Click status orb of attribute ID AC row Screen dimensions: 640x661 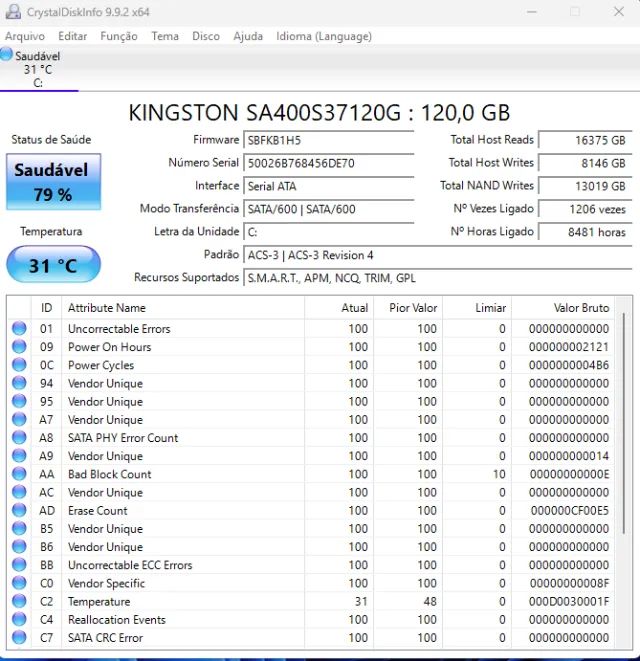pyautogui.click(x=19, y=492)
